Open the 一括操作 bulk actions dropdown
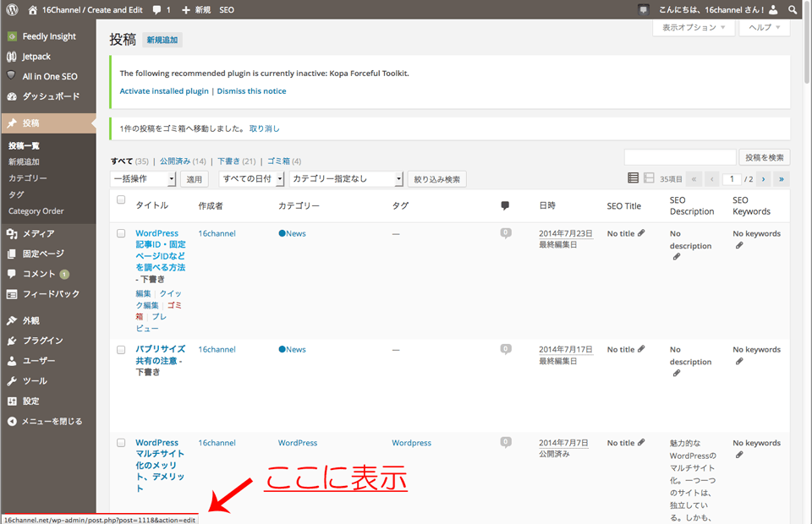This screenshot has height=524, width=812. click(143, 179)
